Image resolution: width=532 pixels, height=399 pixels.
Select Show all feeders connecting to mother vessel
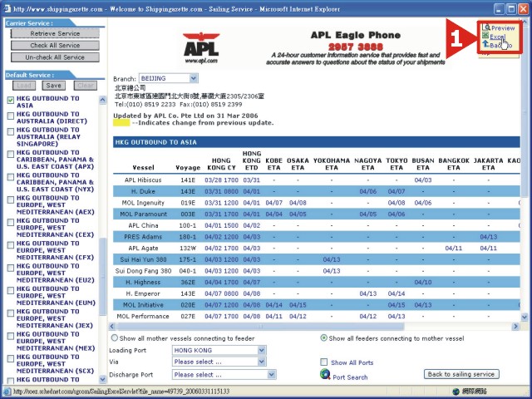click(324, 338)
